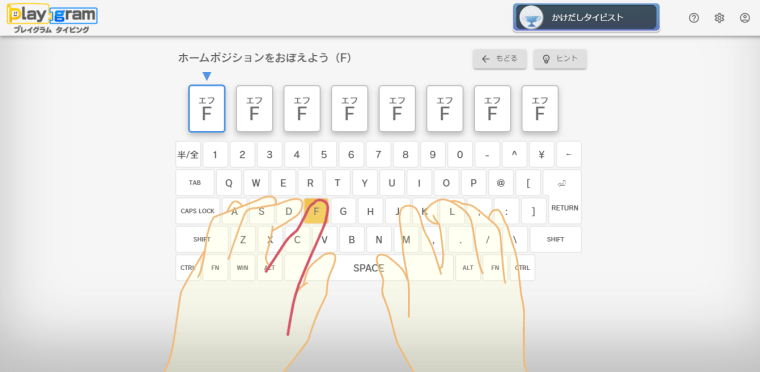Image resolution: width=760 pixels, height=372 pixels.
Task: Click the ヒント hint button
Action: click(x=560, y=59)
